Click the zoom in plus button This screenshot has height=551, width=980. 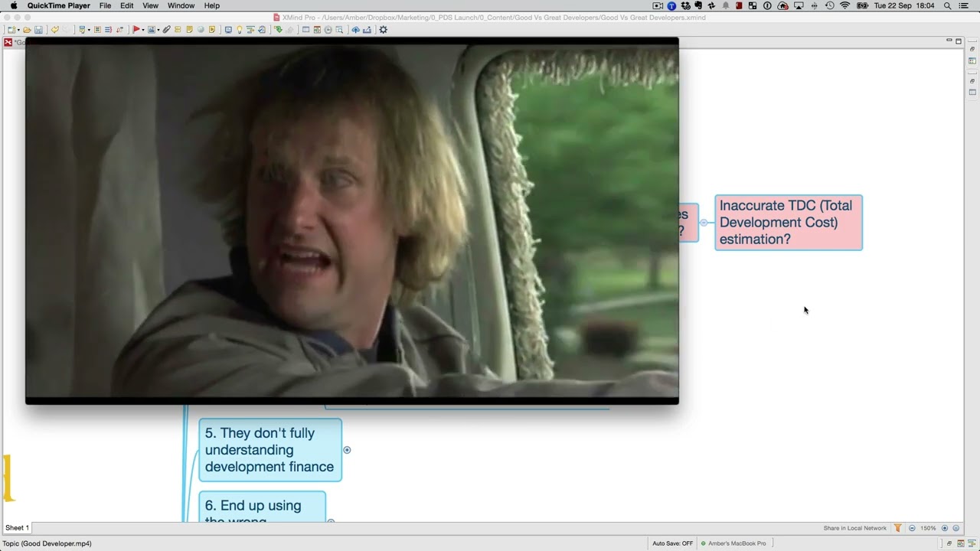coord(945,528)
